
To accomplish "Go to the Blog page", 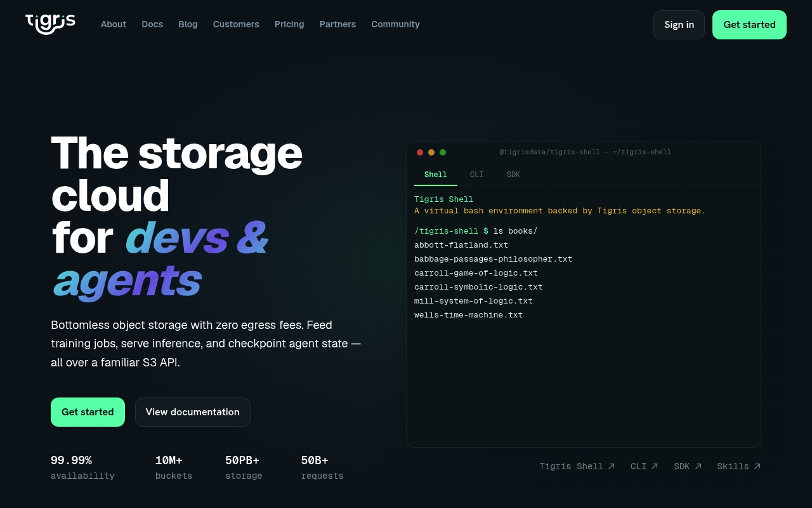I will pyautogui.click(x=188, y=24).
